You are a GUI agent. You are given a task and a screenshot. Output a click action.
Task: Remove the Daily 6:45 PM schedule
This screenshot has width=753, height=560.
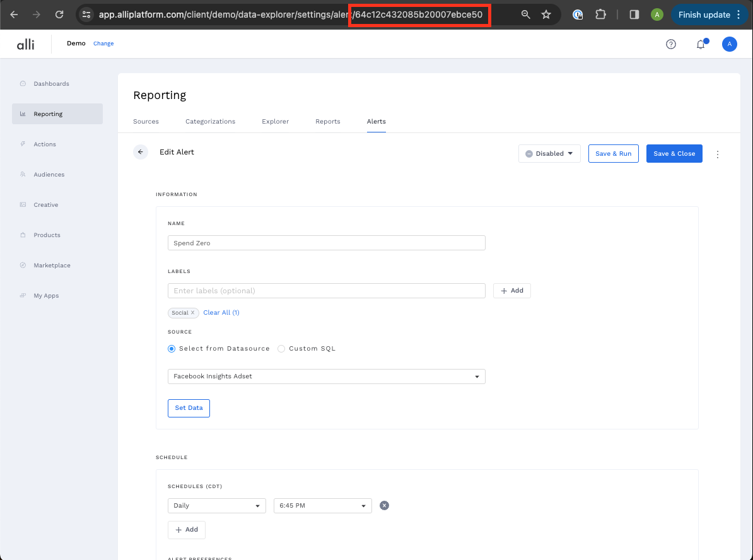(384, 506)
